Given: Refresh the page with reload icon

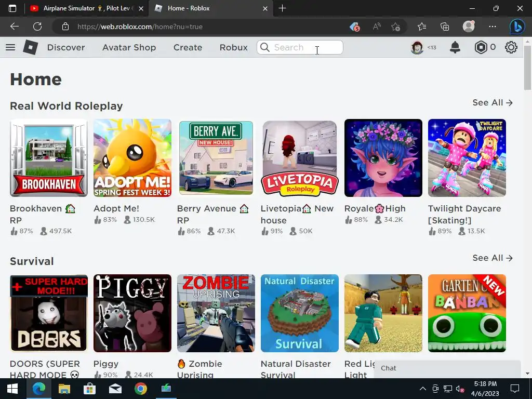Looking at the screenshot, I should coord(37,26).
